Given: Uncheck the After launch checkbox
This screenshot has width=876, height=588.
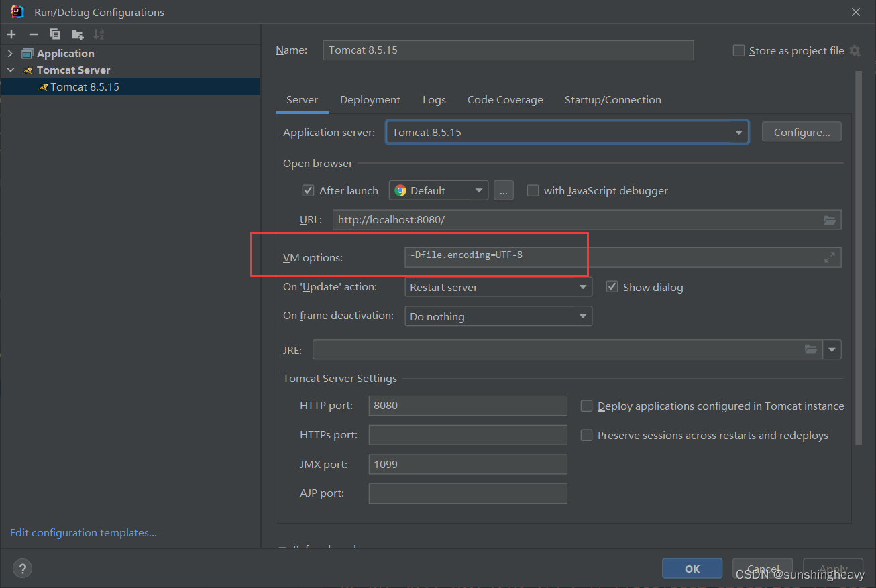Looking at the screenshot, I should [x=308, y=190].
